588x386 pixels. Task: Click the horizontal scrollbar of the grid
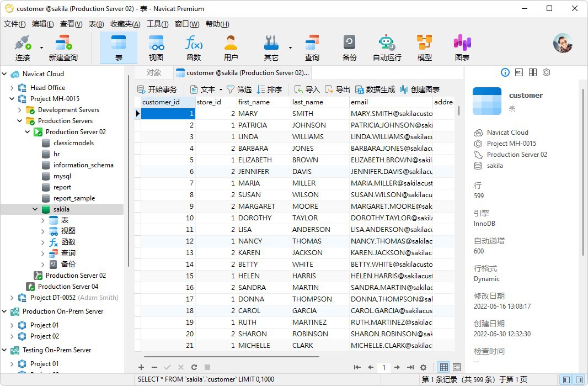click(231, 356)
